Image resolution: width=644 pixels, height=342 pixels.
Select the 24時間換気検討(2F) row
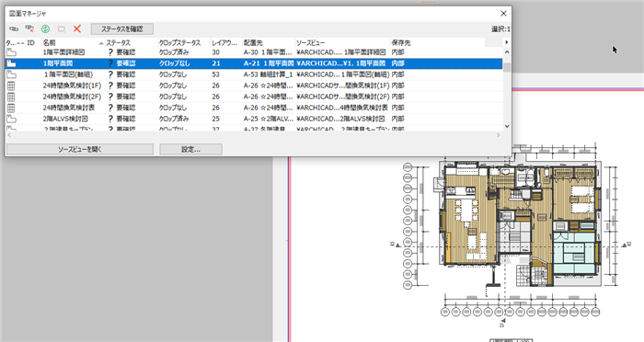254,97
